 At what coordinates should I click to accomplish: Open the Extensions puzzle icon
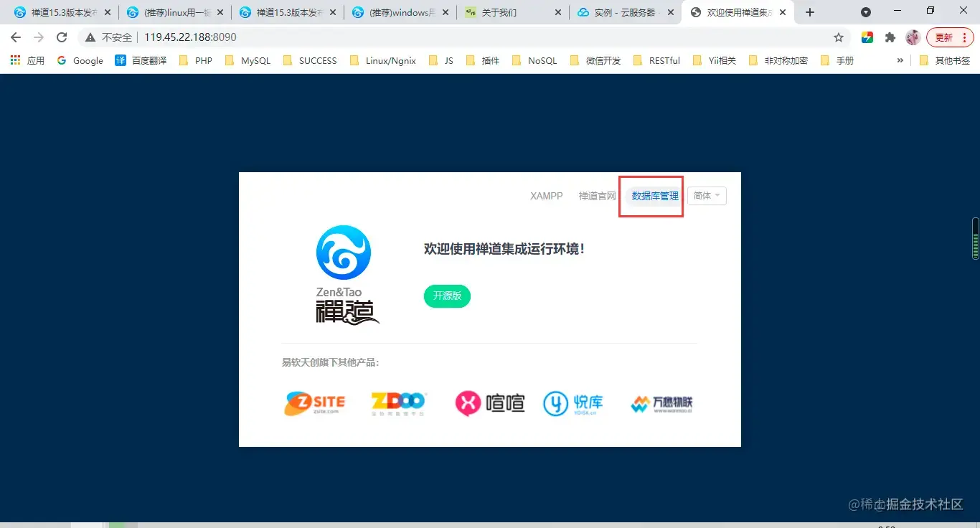pos(890,37)
